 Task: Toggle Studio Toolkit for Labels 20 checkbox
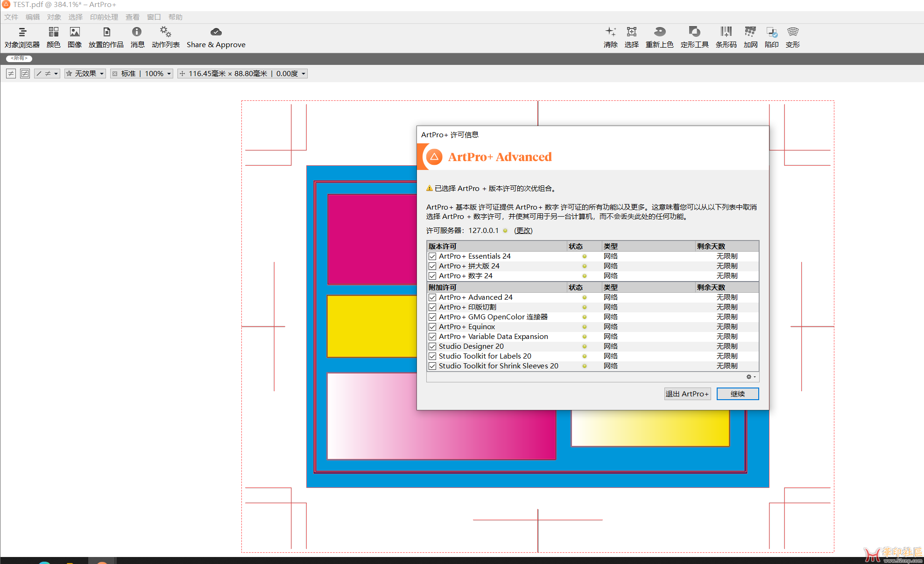coord(432,356)
